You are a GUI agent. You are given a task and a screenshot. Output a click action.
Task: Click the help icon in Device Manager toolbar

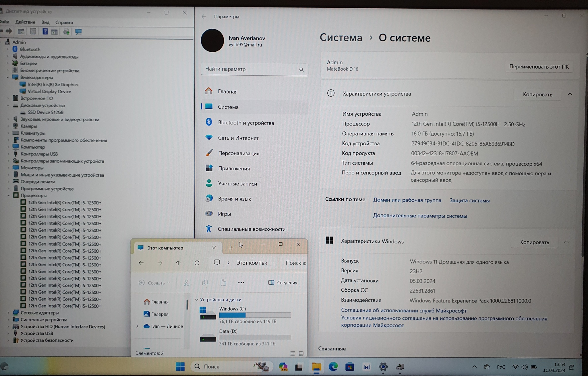[x=45, y=32]
